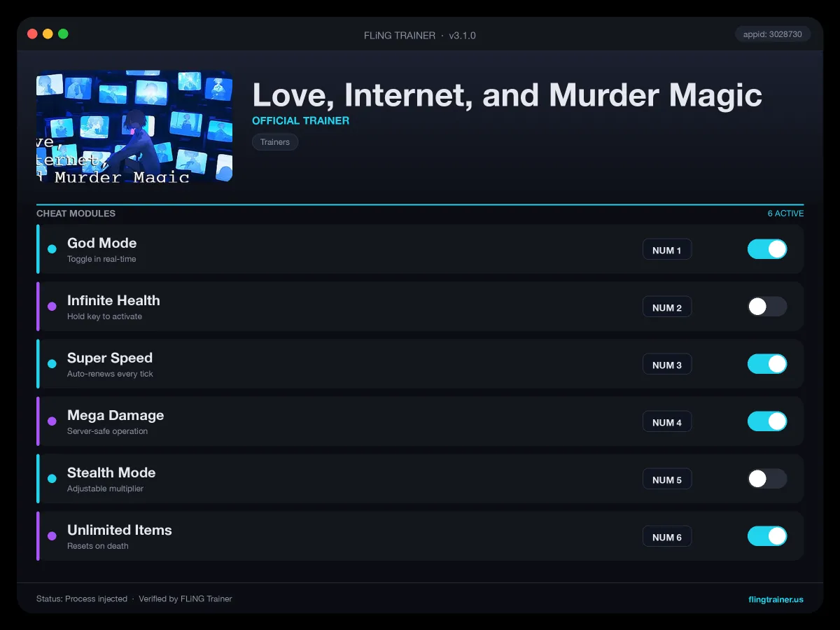840x630 pixels.
Task: Click the game cover art thumbnail
Action: pos(134,127)
